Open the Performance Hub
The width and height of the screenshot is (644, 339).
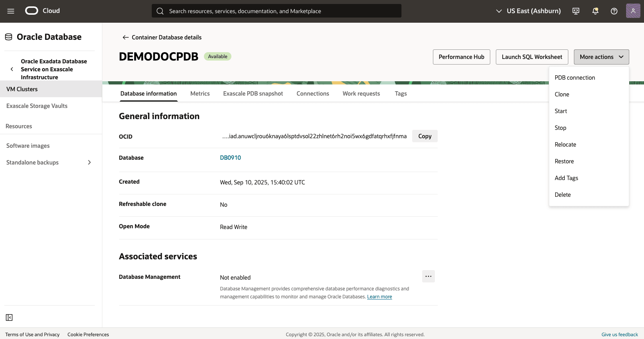pos(462,57)
